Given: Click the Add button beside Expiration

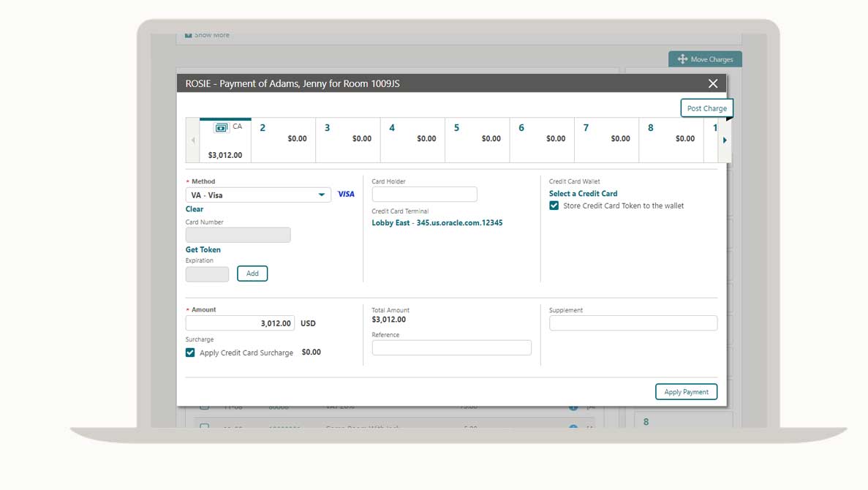Looking at the screenshot, I should 252,274.
